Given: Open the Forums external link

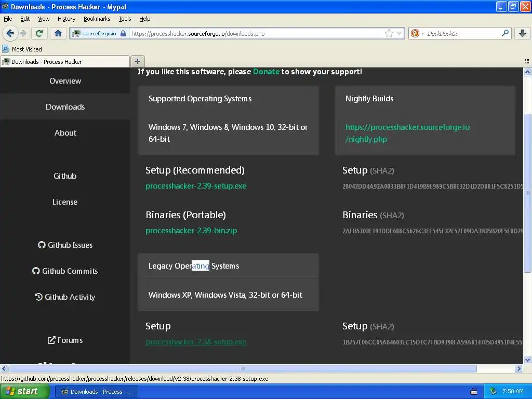Looking at the screenshot, I should pyautogui.click(x=65, y=340).
